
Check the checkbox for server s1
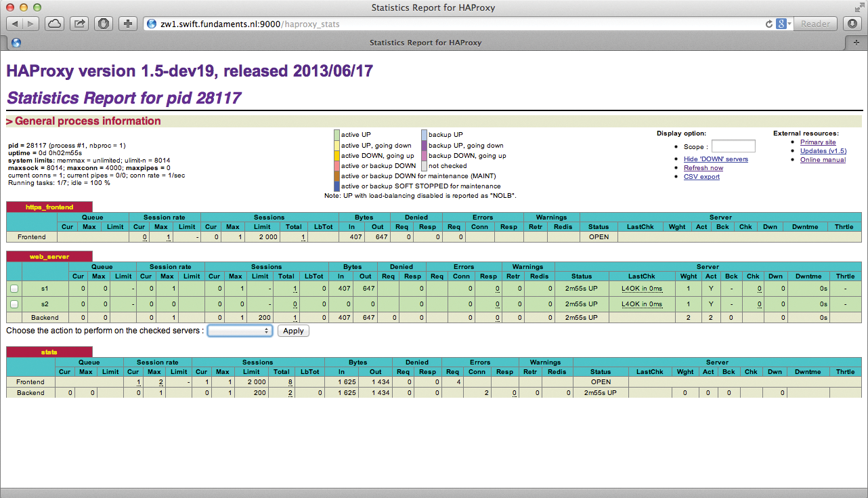click(14, 289)
